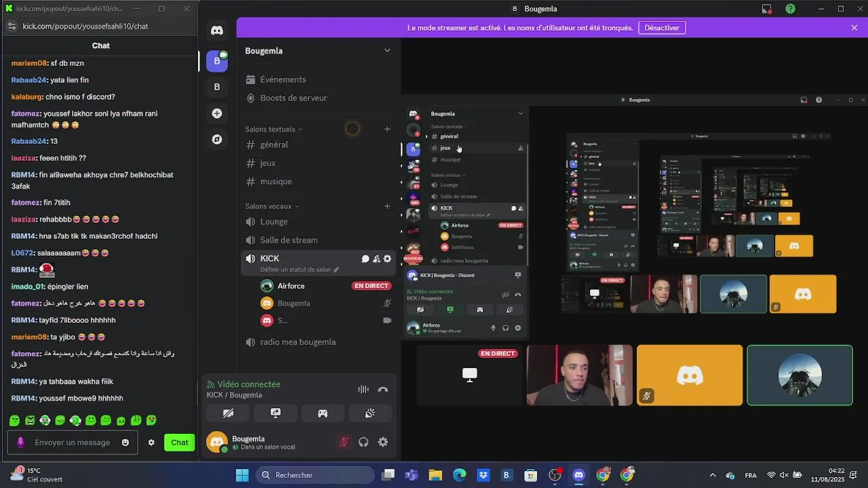
Task: Click EN DIRECT badge next to Airforce
Action: point(372,286)
